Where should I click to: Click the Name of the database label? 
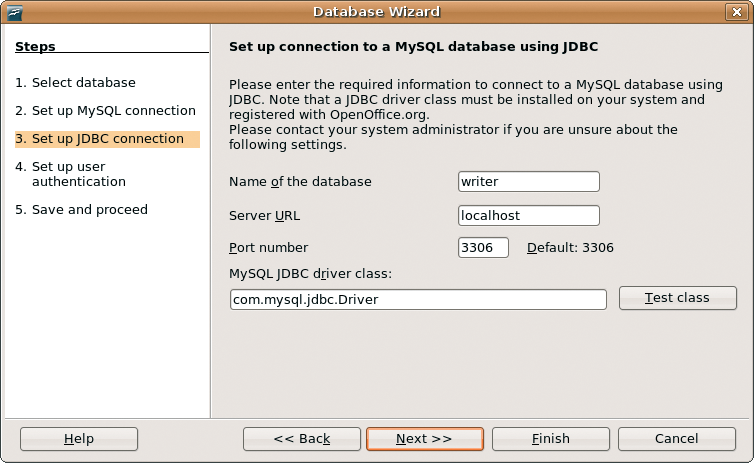[x=300, y=182]
